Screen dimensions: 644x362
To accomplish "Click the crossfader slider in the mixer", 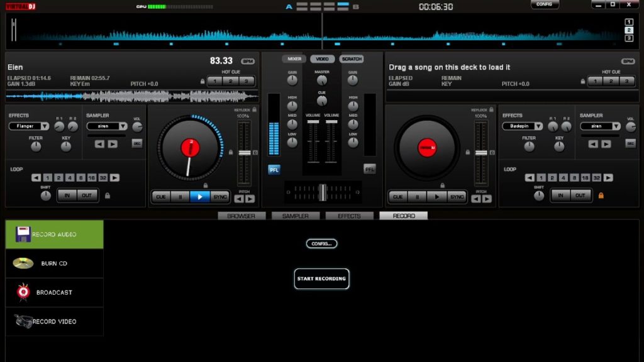I will (x=323, y=194).
